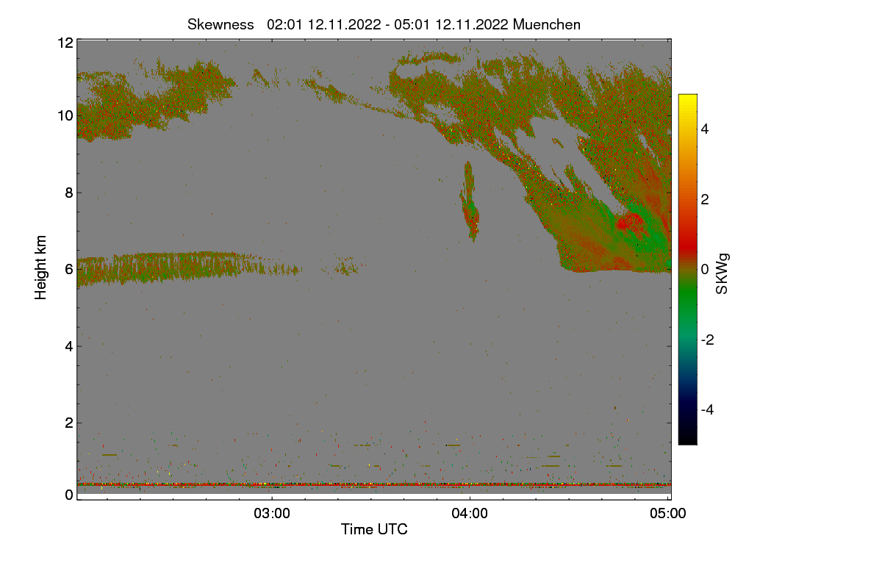Click the 'Time UTC' x-axis label
This screenshot has width=882, height=588.
pos(374,529)
